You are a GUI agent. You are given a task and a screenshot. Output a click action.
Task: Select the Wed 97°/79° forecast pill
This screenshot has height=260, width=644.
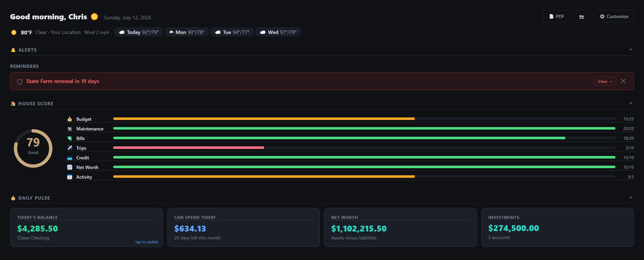pyautogui.click(x=278, y=32)
